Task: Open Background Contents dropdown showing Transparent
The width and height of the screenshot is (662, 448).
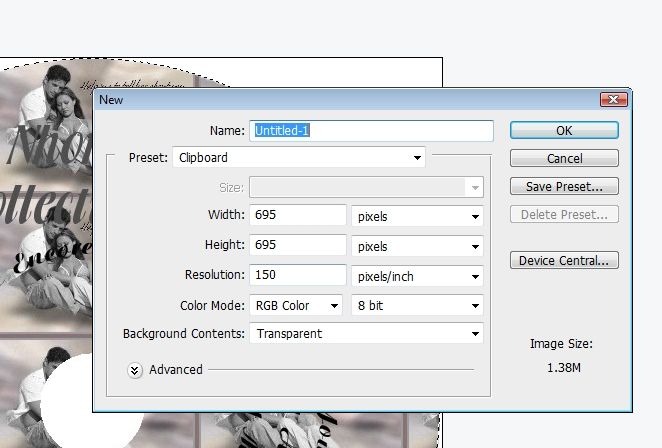Action: [366, 334]
